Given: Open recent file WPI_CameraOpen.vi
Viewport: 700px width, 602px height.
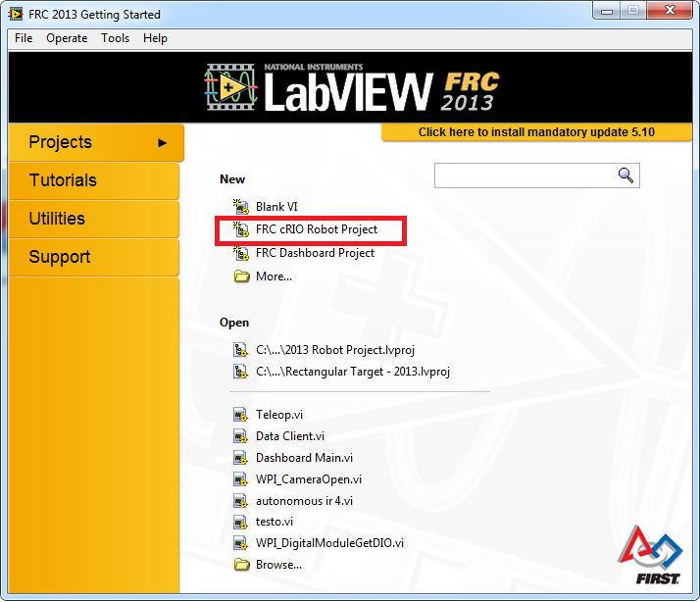Looking at the screenshot, I should click(309, 479).
